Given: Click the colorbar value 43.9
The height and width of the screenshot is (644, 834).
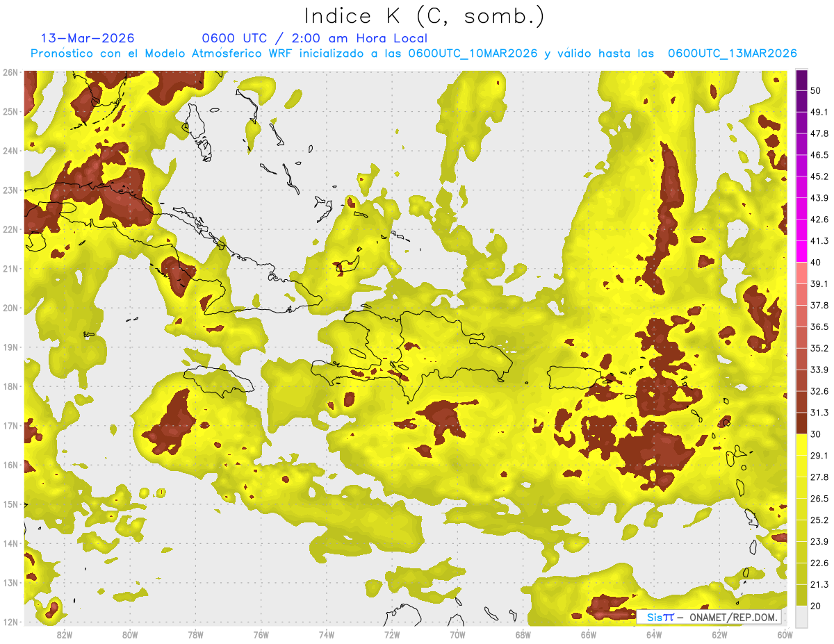Looking at the screenshot, I should pos(819,198).
